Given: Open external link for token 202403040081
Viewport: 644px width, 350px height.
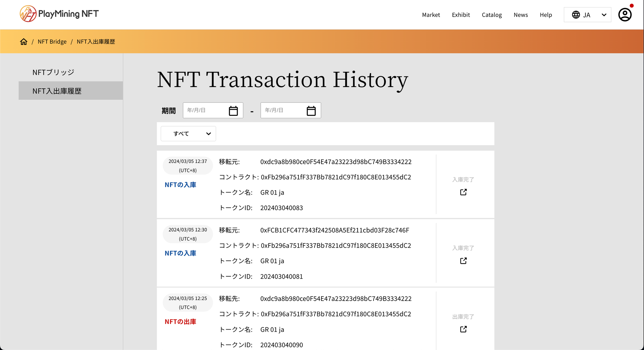Looking at the screenshot, I should tap(463, 261).
